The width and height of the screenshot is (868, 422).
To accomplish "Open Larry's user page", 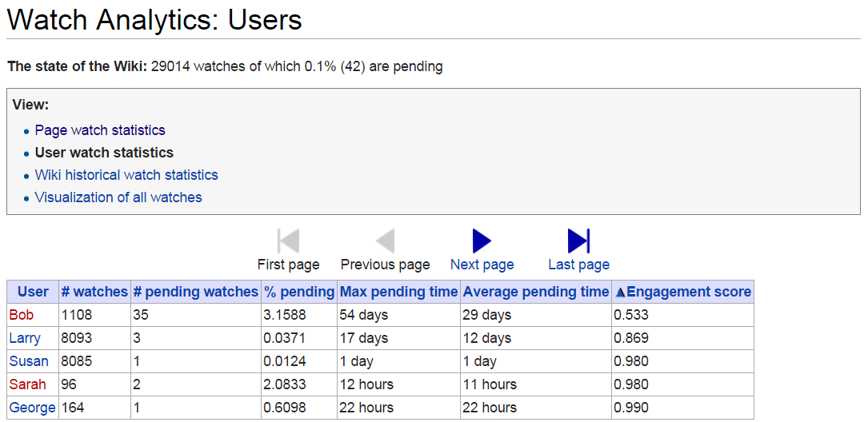I will pos(25,338).
